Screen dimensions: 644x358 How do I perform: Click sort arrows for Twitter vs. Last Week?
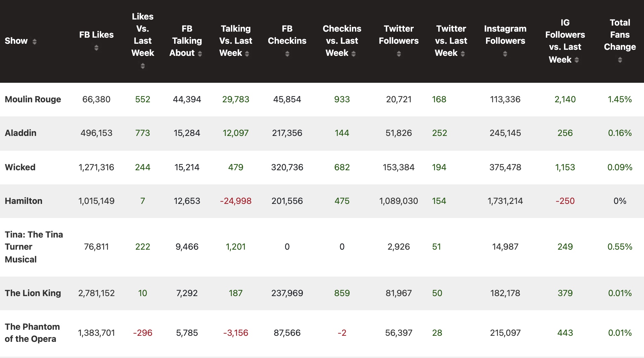click(463, 53)
